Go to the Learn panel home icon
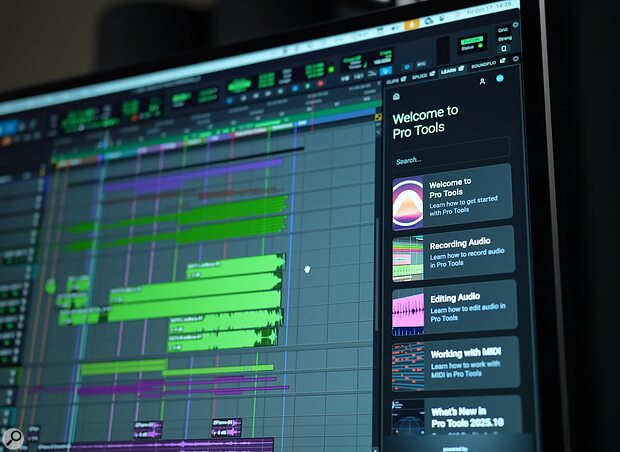 pyautogui.click(x=396, y=96)
